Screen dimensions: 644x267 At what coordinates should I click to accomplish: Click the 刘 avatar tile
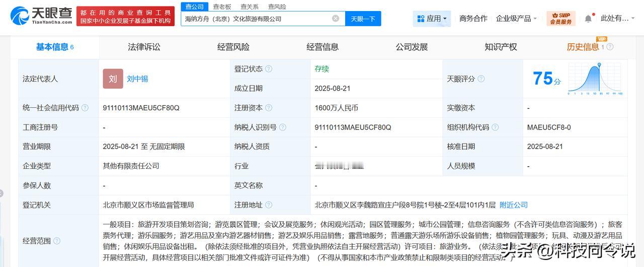pos(113,79)
